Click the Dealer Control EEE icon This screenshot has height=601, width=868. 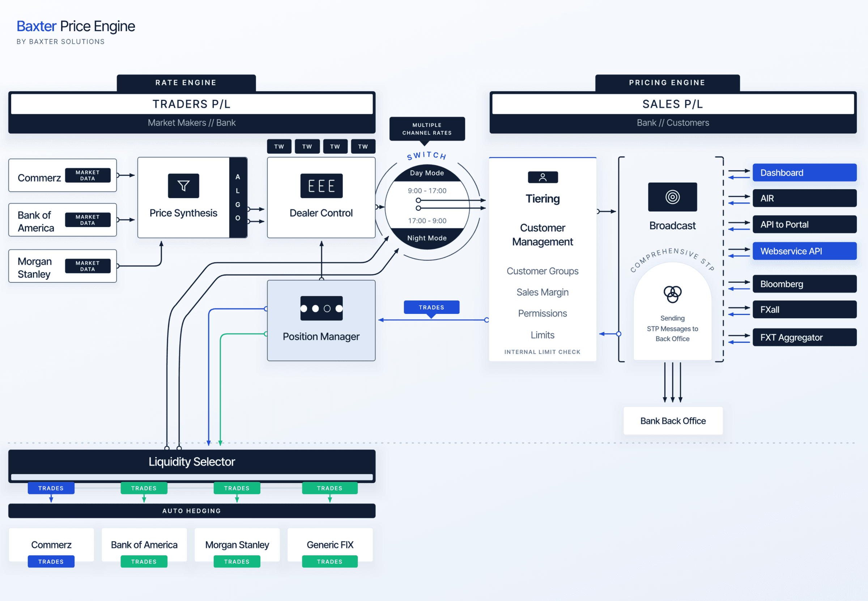(x=321, y=186)
